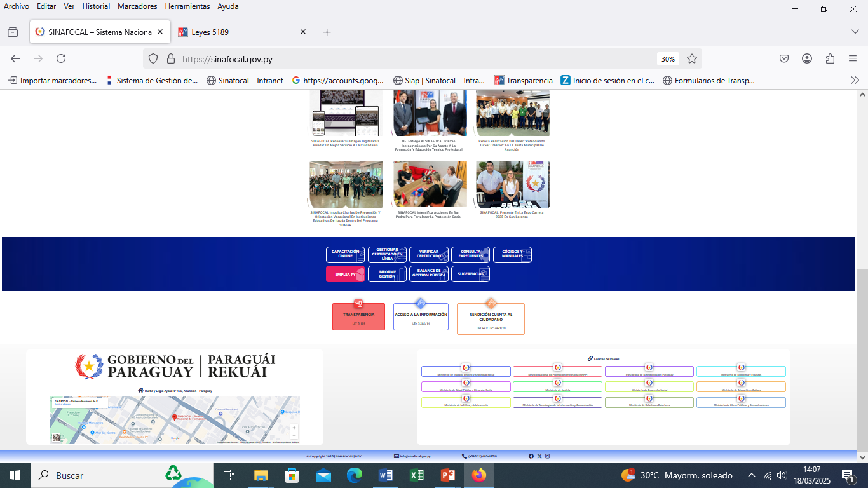868x488 pixels.
Task: Open Firefox application menu hamburger icon
Action: (x=853, y=58)
